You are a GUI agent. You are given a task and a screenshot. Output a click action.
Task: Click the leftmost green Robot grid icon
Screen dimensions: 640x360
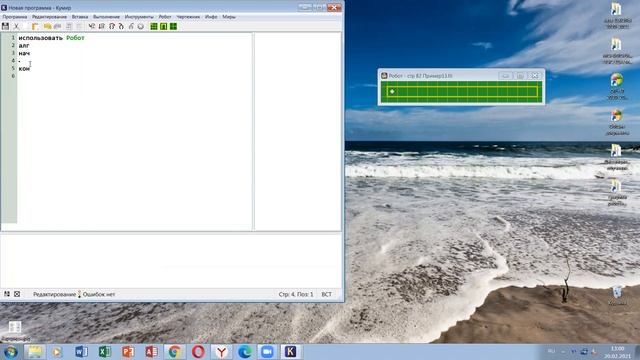(x=154, y=26)
